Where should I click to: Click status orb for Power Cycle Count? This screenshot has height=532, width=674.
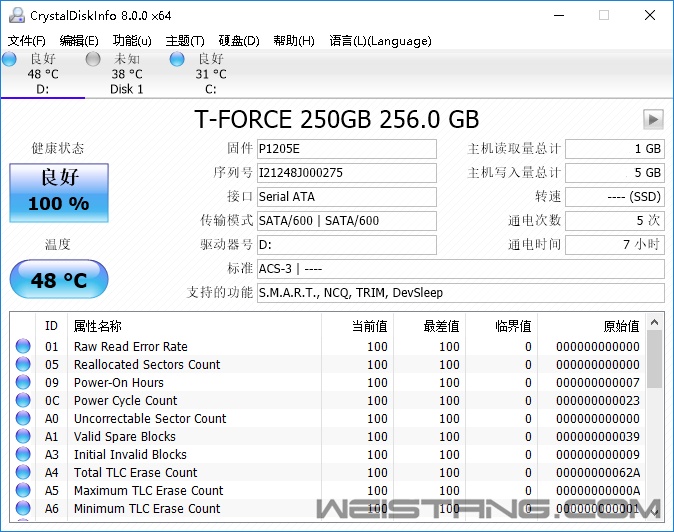23,400
